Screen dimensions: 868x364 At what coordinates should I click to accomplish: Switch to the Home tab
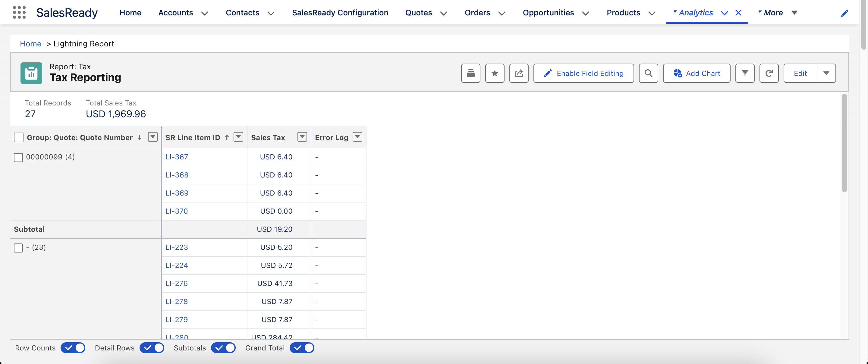(x=130, y=13)
